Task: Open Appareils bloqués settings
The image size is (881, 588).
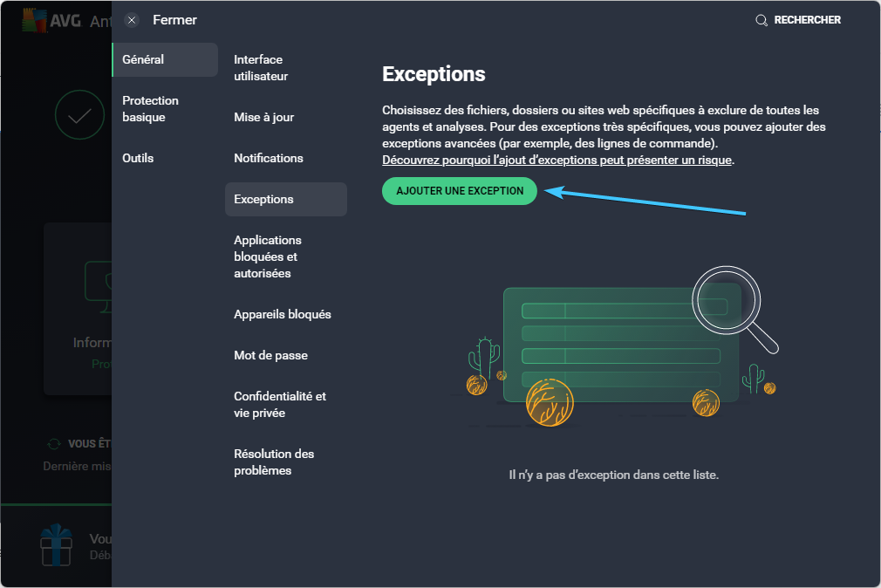Action: coord(283,314)
